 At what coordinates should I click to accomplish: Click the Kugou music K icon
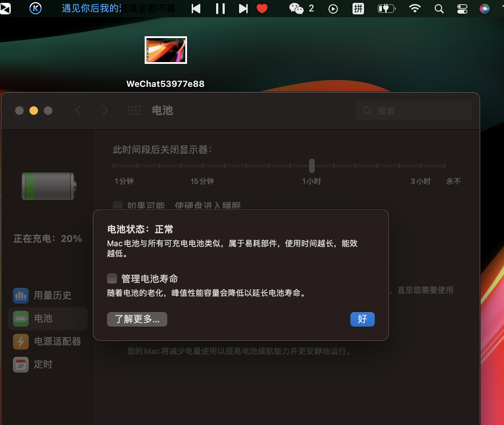[35, 8]
